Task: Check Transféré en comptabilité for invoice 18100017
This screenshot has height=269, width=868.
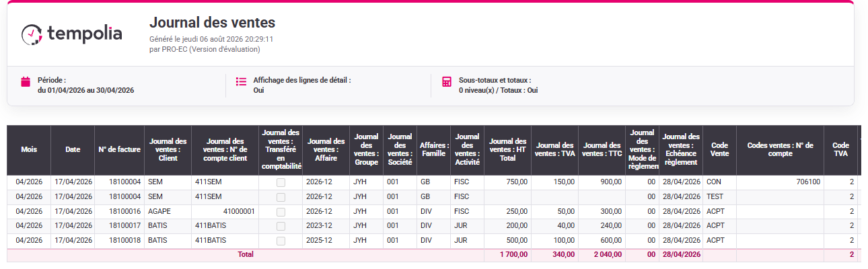Action: coord(281,226)
